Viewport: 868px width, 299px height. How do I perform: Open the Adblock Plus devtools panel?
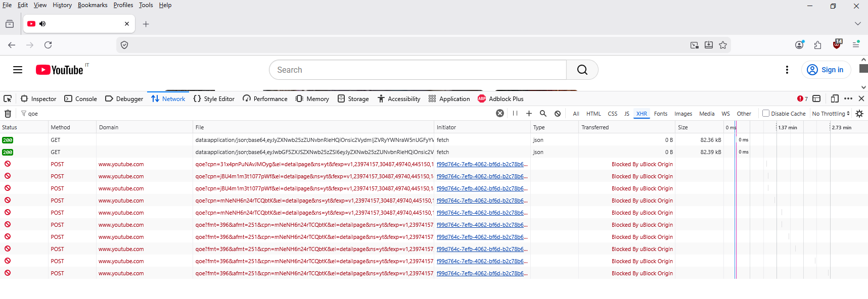tap(500, 99)
